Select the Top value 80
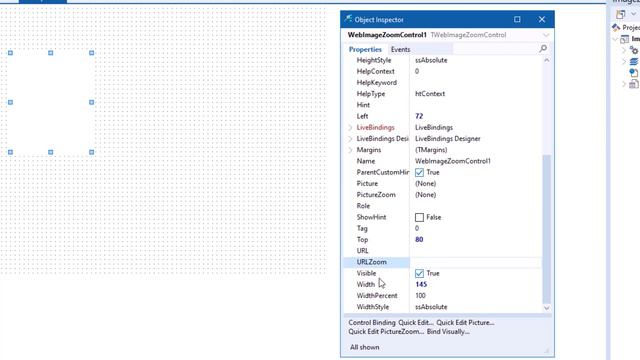Viewport: 640px width, 360px height. click(419, 240)
